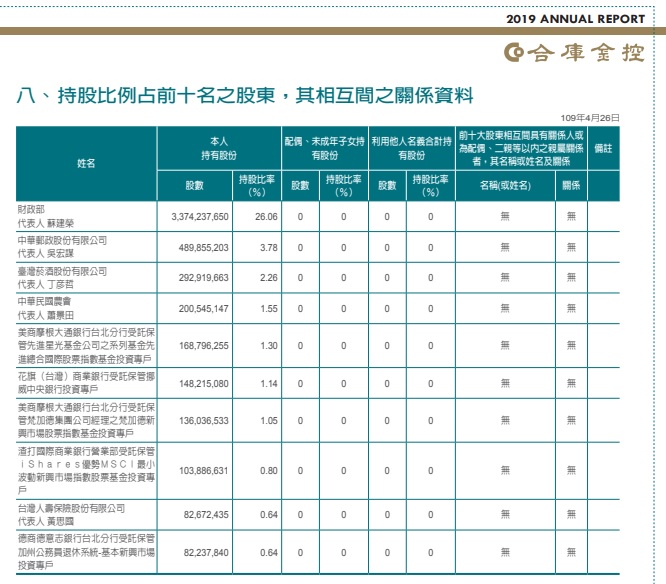666x584 pixels.
Task: Click share count 3,374,237,650
Action: (x=200, y=217)
